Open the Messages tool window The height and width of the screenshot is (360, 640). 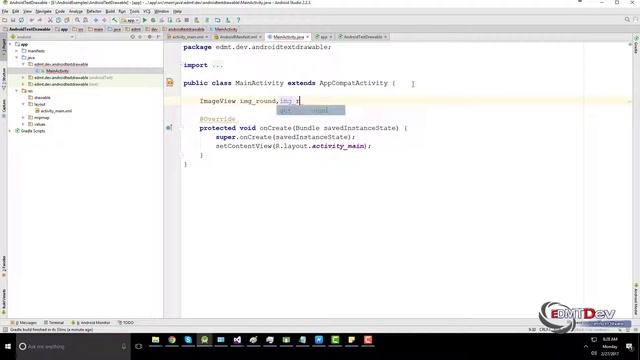[23, 322]
